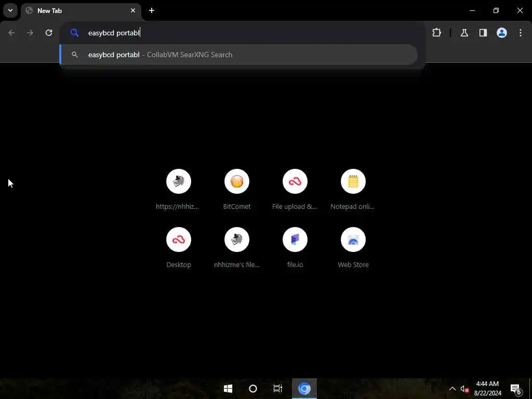Reload the current page
Image resolution: width=532 pixels, height=399 pixels.
(49, 33)
